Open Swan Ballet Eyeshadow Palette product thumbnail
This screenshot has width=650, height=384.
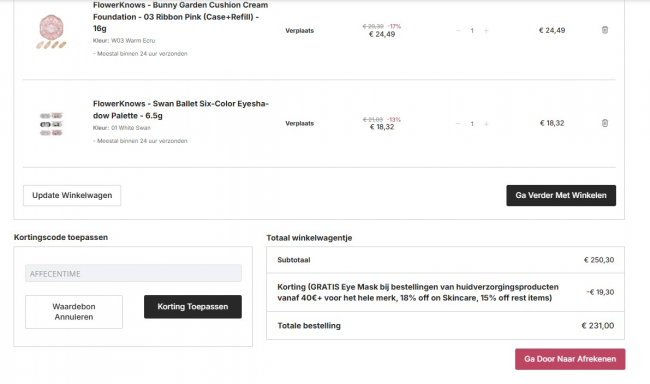51,124
